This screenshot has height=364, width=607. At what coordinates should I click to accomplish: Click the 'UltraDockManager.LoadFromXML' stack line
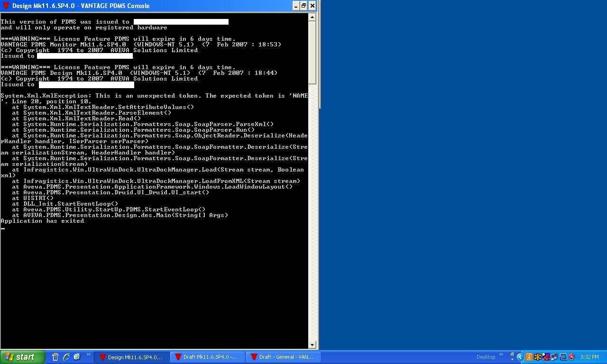click(156, 181)
